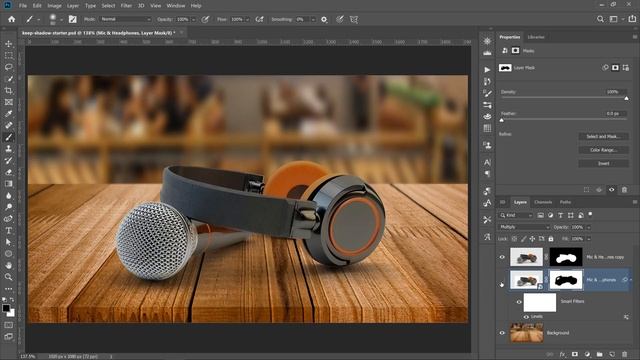The height and width of the screenshot is (360, 640).
Task: Click the Color Range button
Action: coord(603,150)
